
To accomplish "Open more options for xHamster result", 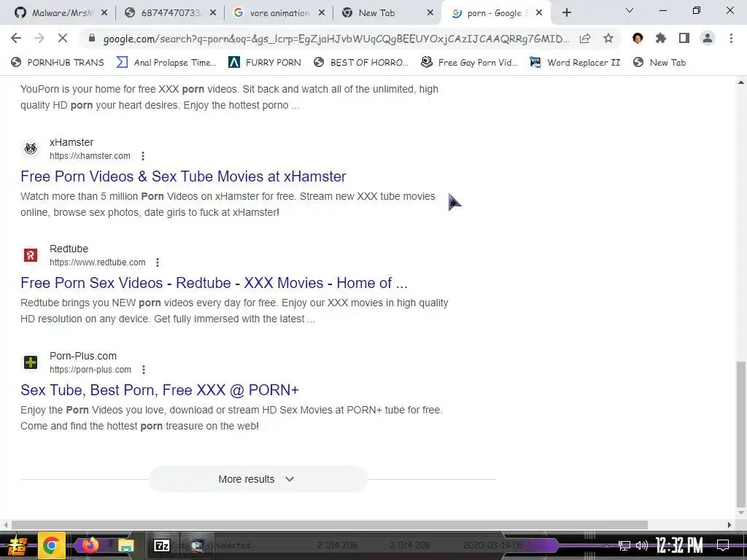I will click(x=143, y=156).
